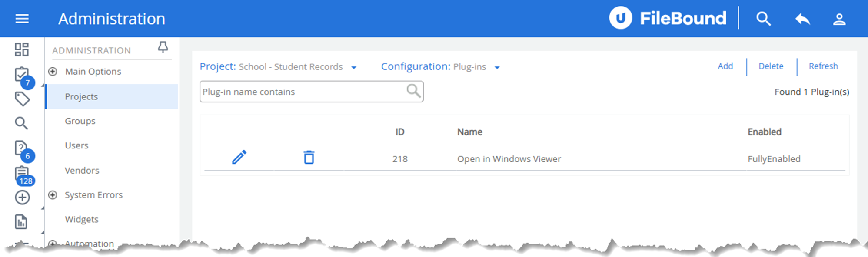Select Users in the administration menu
The height and width of the screenshot is (257, 868).
click(x=76, y=145)
